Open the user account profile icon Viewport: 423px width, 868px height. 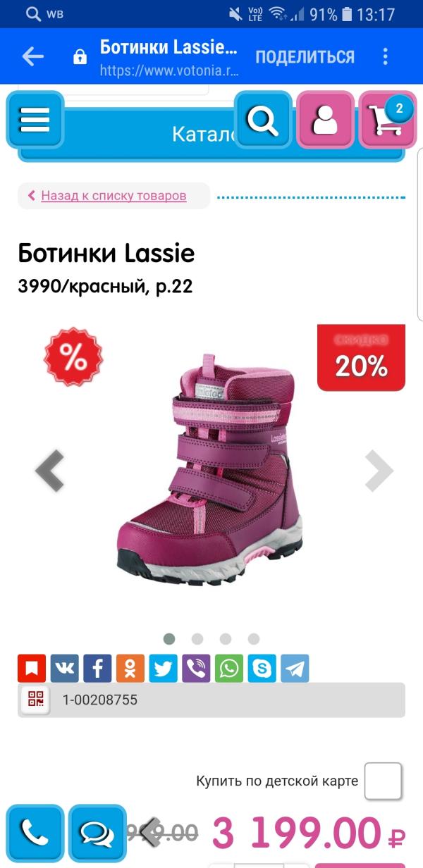coord(325,120)
